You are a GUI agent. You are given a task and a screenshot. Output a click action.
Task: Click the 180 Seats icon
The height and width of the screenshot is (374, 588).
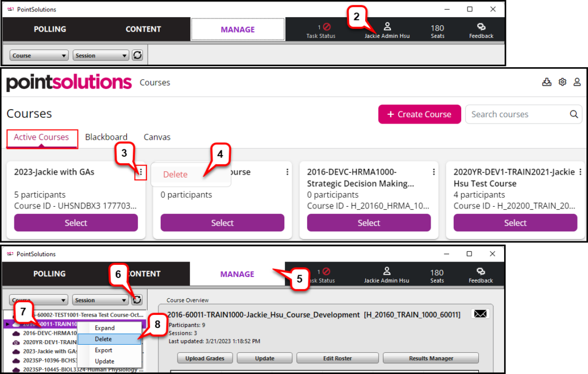[x=438, y=29]
